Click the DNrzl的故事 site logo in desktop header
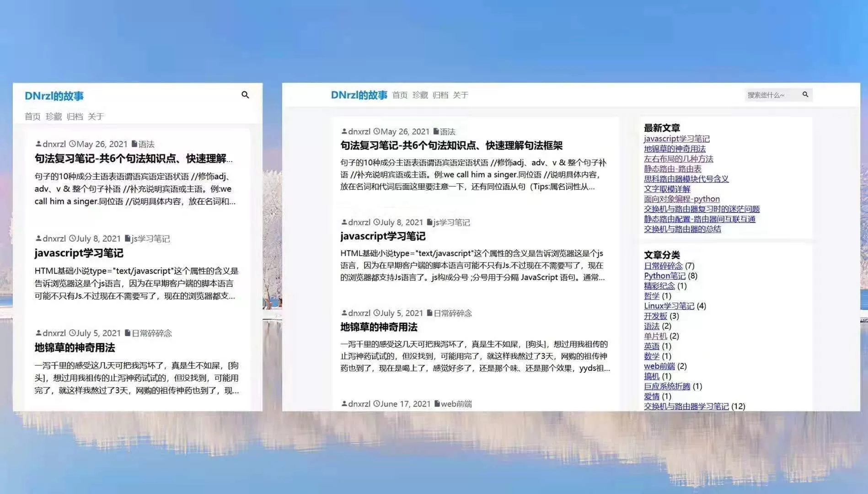 click(359, 95)
